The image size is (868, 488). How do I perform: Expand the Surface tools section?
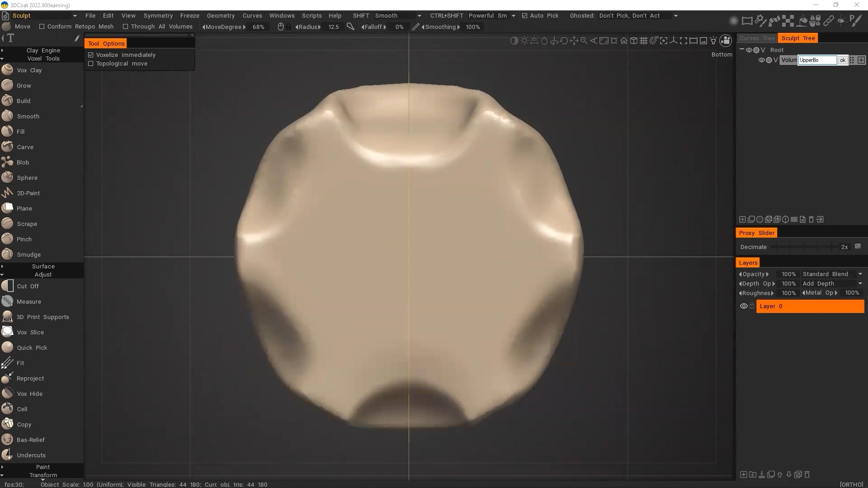pos(43,266)
